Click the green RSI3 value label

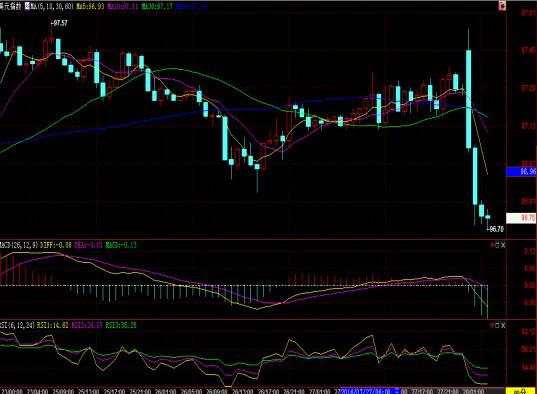point(121,325)
